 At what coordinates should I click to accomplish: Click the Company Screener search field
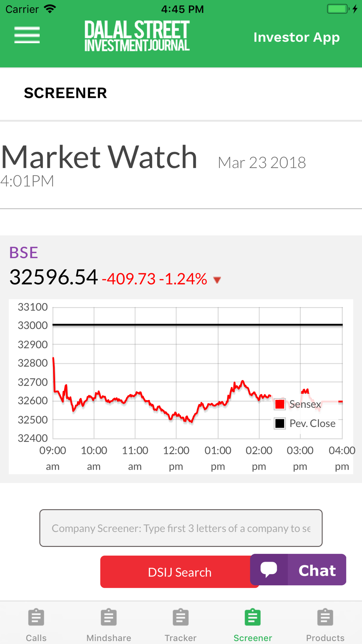[x=181, y=528]
